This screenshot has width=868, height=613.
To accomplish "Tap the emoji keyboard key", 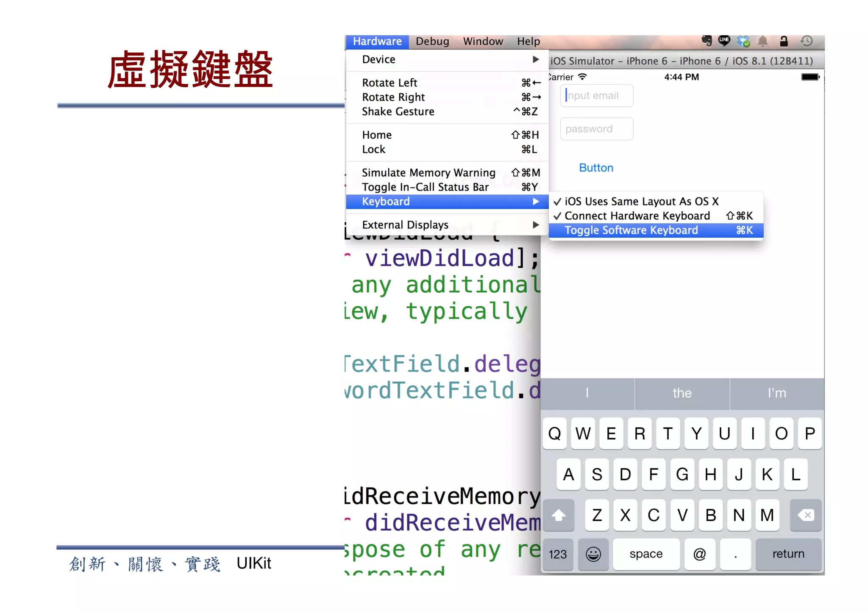I will point(593,554).
